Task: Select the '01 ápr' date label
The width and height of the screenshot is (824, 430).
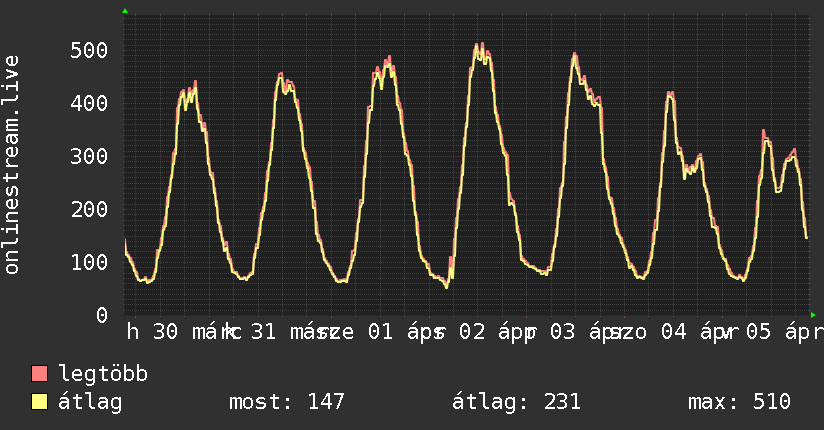Action: (400, 332)
